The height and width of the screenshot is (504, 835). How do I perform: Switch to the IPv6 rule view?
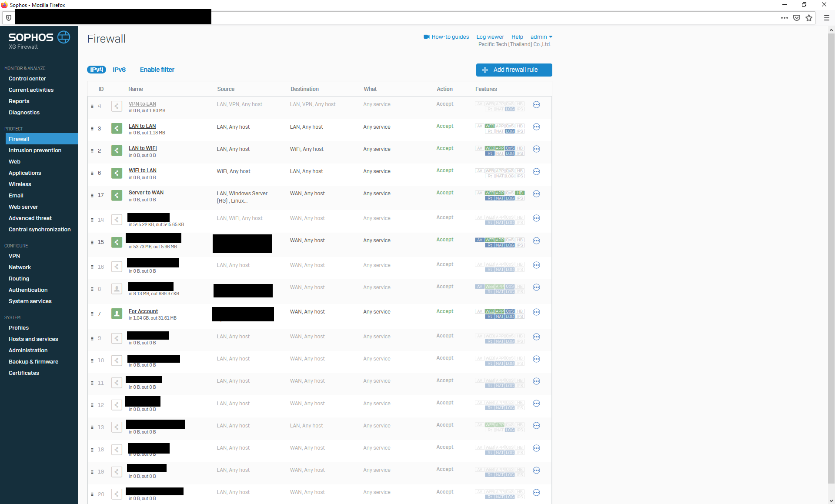(119, 70)
